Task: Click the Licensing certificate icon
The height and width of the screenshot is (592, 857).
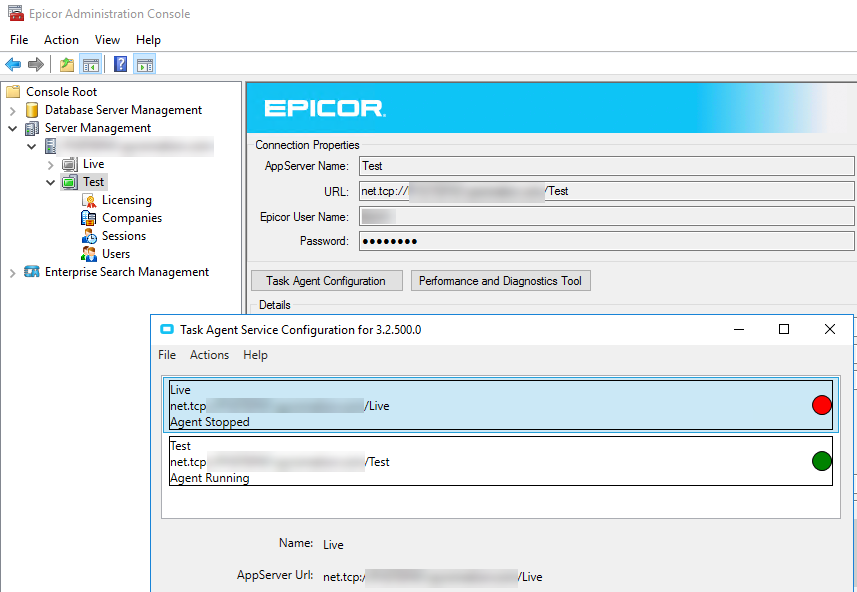Action: [89, 200]
